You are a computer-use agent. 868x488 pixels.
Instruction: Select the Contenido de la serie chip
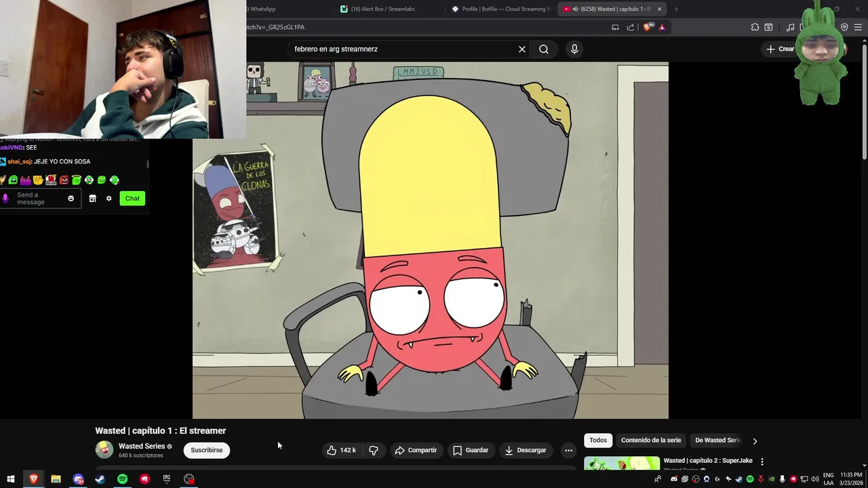coord(651,441)
